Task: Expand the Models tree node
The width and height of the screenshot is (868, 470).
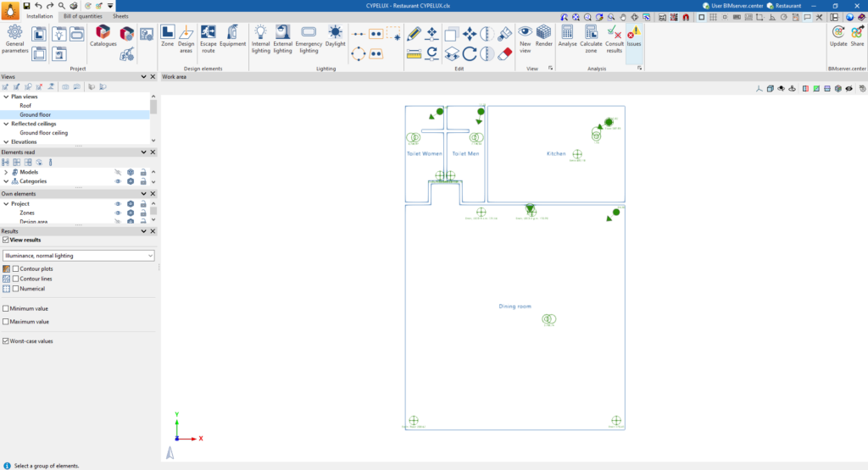Action: [x=6, y=172]
